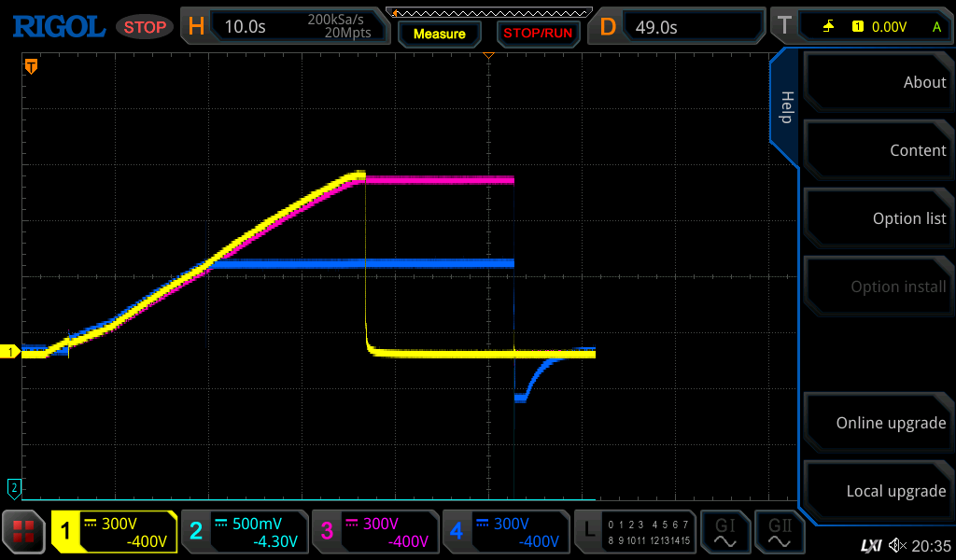Click the speaker mute icon
956x560 pixels.
click(897, 545)
